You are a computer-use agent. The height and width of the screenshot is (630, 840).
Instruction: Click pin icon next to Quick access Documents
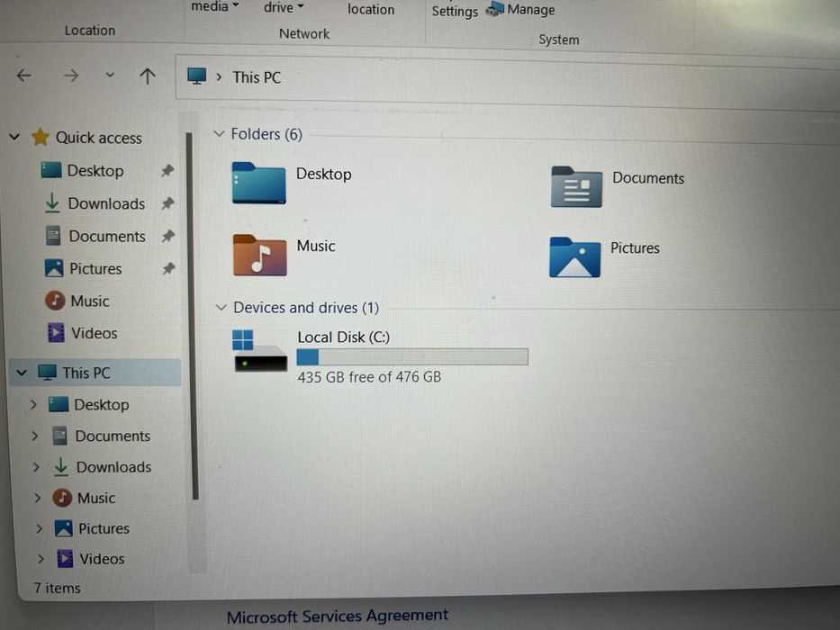pyautogui.click(x=168, y=236)
